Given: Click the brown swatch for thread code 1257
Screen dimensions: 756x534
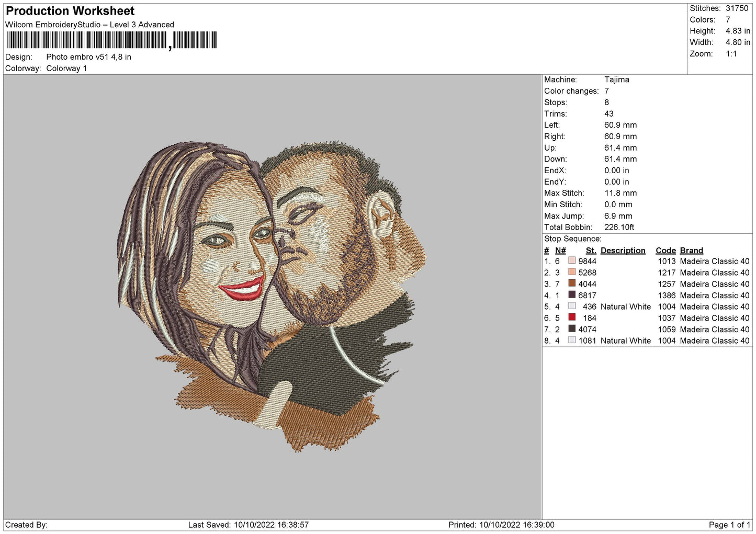Looking at the screenshot, I should point(572,283).
